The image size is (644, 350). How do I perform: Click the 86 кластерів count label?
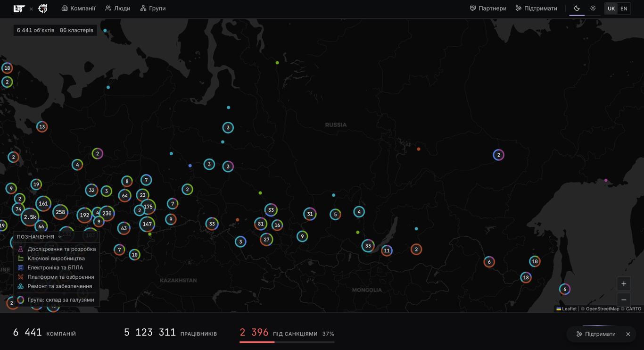76,30
